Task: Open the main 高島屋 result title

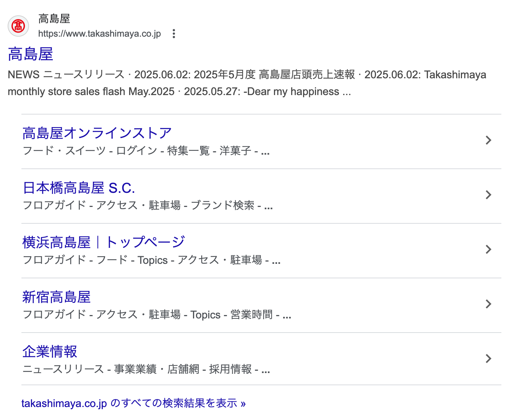Action: pos(31,54)
